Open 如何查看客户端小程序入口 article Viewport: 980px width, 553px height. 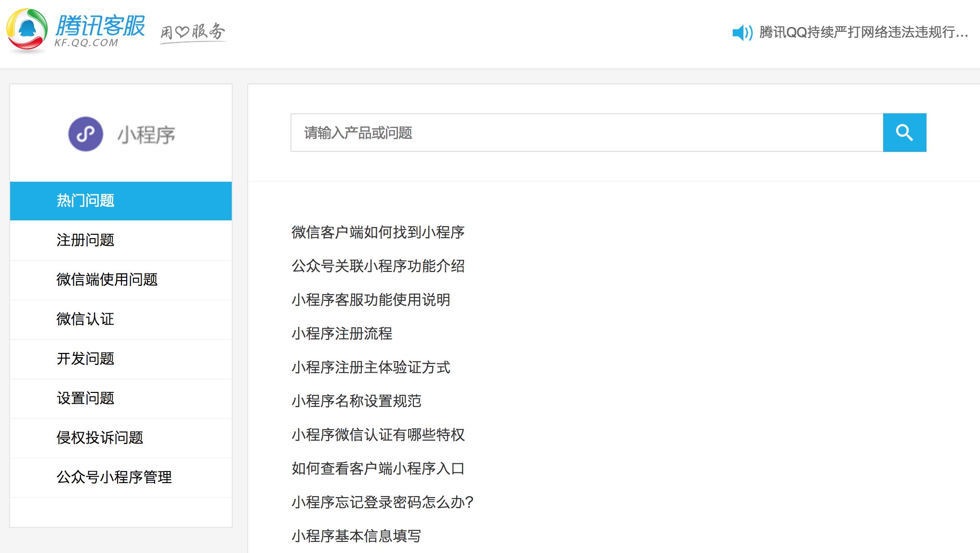[378, 468]
